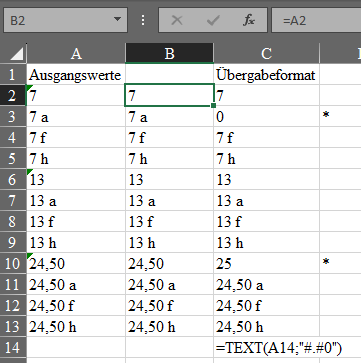Select column C header
361x363 pixels.
pos(266,53)
